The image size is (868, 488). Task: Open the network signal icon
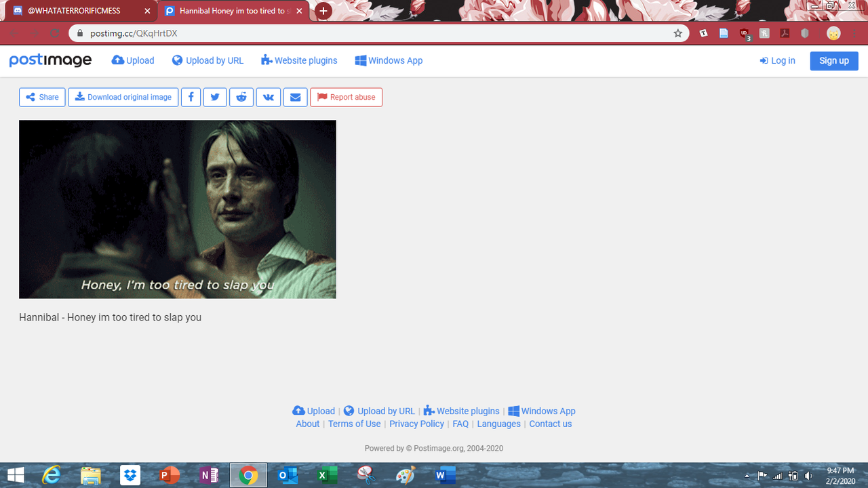[x=778, y=476]
